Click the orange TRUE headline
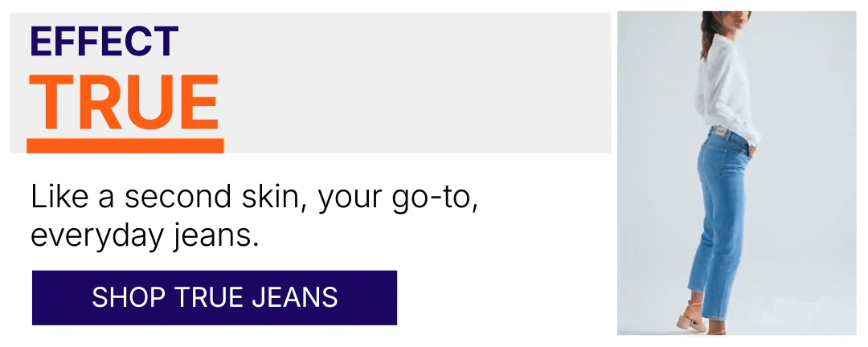The image size is (868, 347). point(124,104)
